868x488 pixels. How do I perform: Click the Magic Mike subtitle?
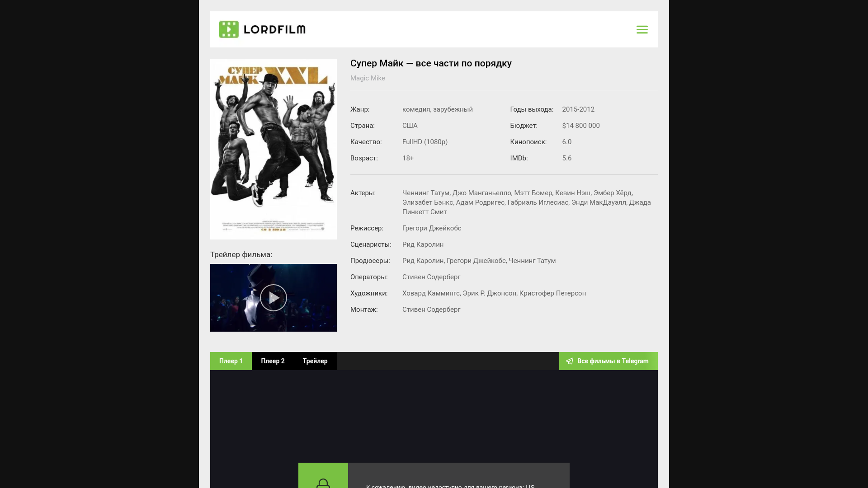coord(368,78)
